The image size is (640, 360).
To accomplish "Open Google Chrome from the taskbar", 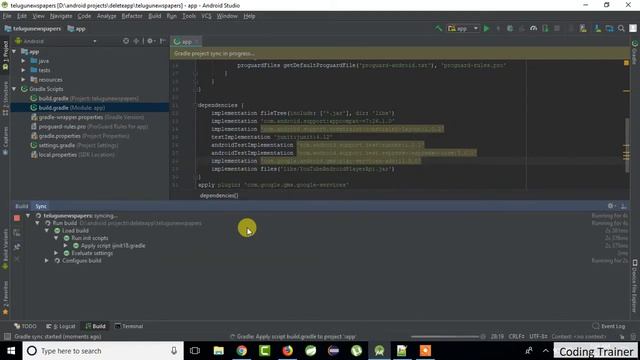I will (x=242, y=351).
